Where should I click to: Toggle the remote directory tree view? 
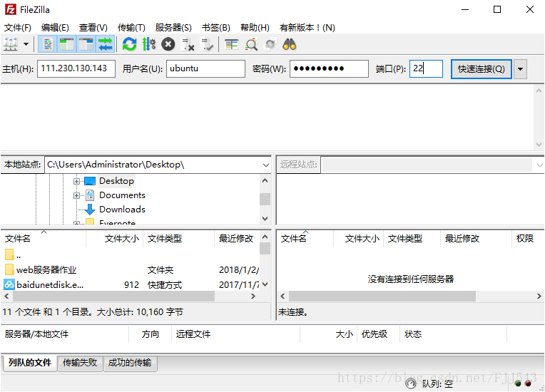point(86,44)
